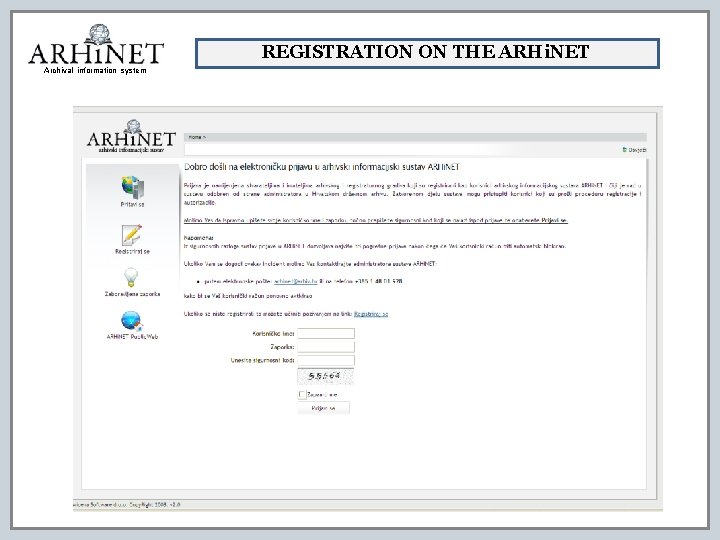Click the 'Dobro došli na elektroničku prijavu' heading
The width and height of the screenshot is (720, 540).
[x=321, y=167]
